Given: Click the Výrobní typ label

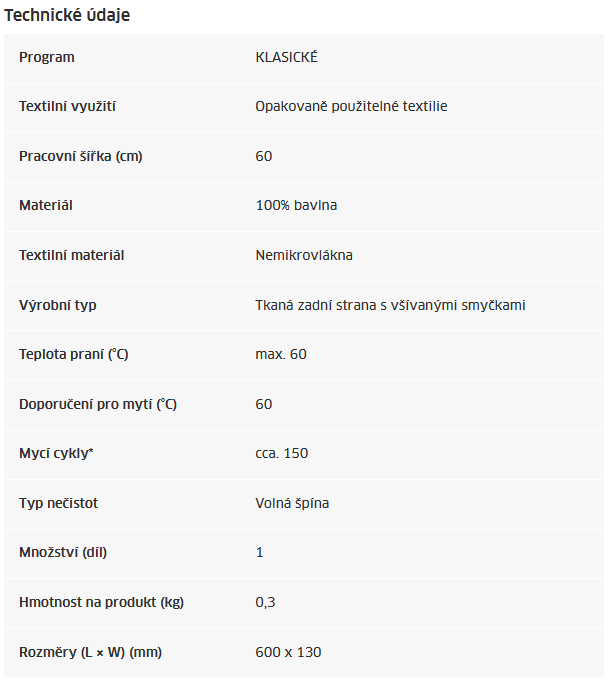Looking at the screenshot, I should 58,305.
